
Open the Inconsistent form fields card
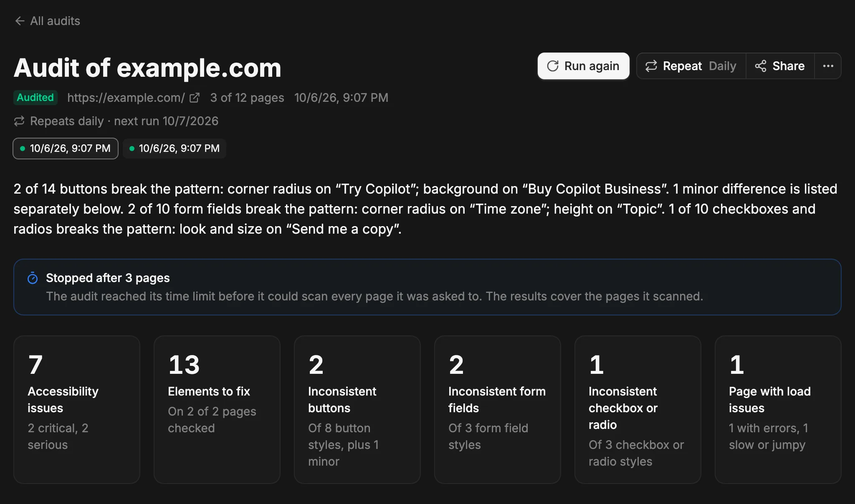tap(498, 410)
